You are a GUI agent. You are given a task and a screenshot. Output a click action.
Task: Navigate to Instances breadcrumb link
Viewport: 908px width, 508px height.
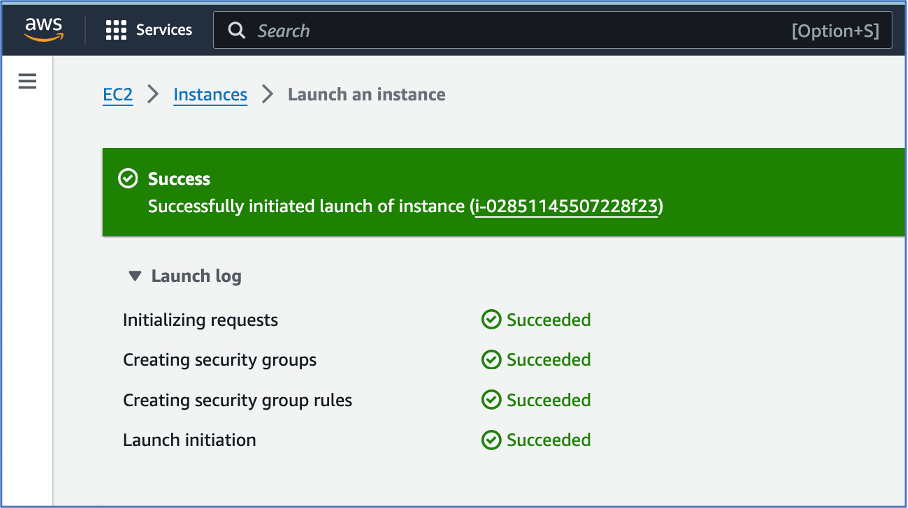[x=210, y=95]
